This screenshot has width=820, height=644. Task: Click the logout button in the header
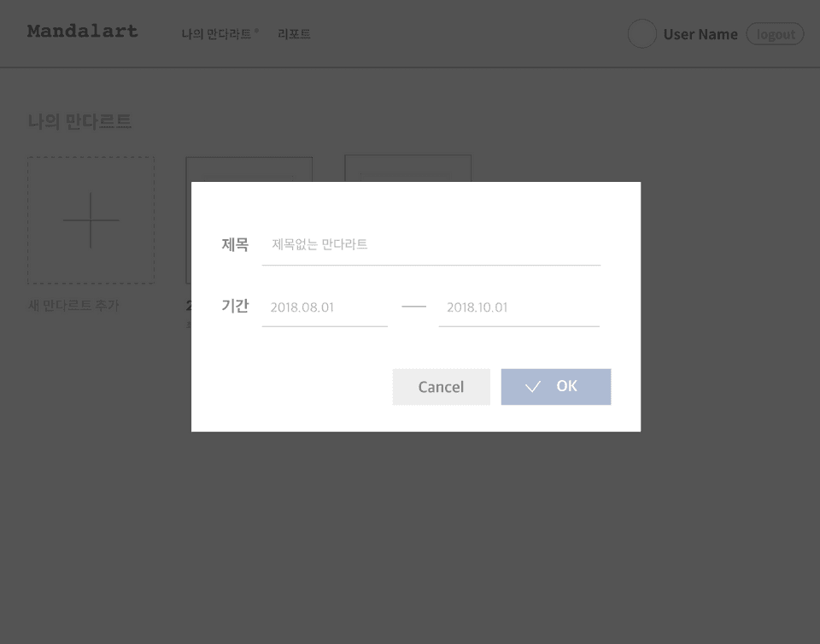point(775,34)
